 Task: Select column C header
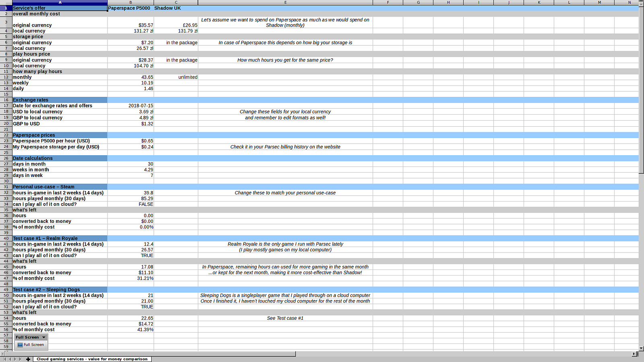176,2
